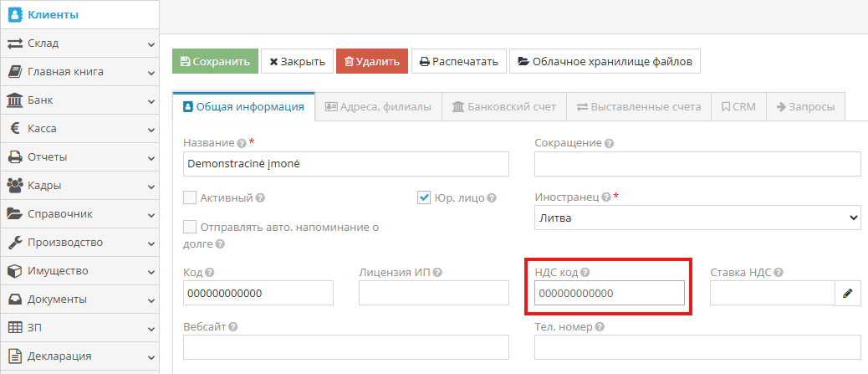Click the Отчеты printer icon
Image resolution: width=868 pixels, height=374 pixels.
(x=14, y=157)
